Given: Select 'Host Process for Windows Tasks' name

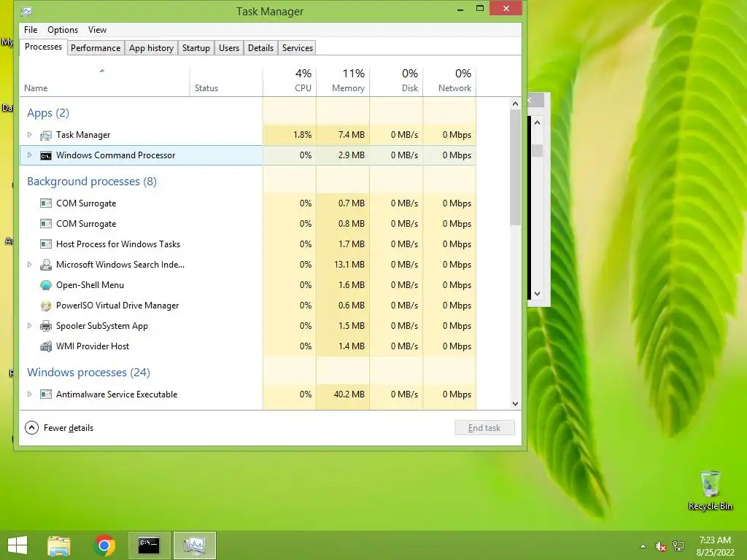Looking at the screenshot, I should tap(118, 244).
